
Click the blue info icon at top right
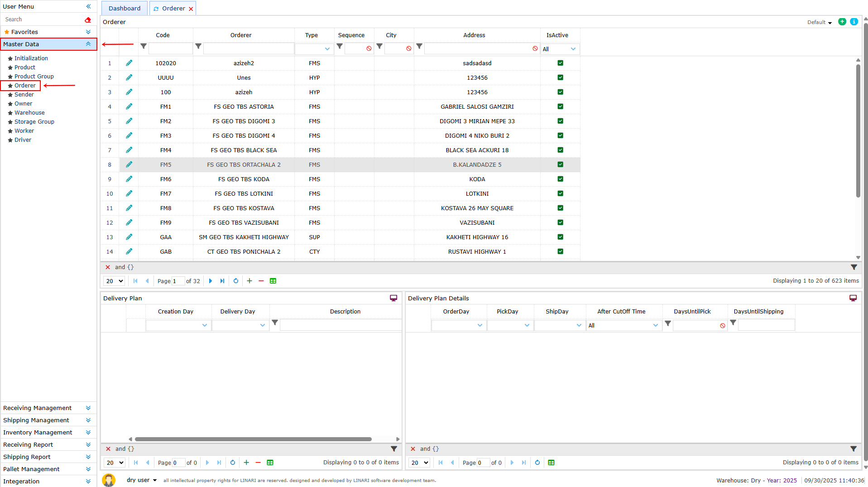tap(854, 22)
